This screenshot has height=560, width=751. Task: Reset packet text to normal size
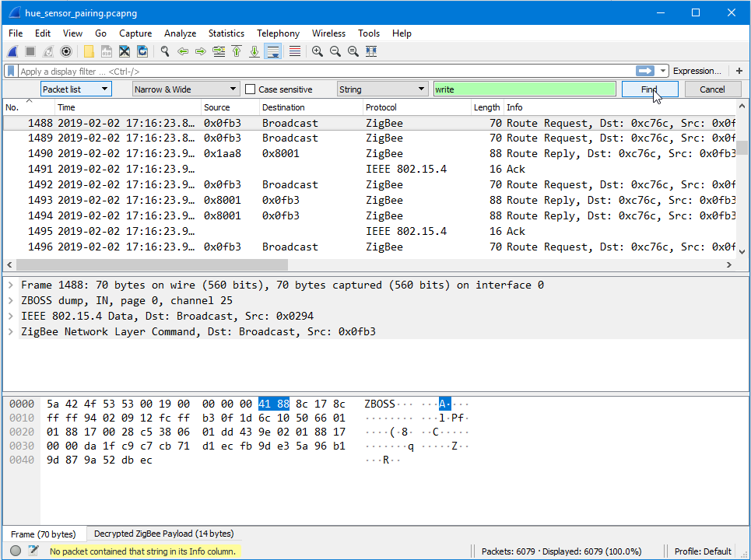coord(353,51)
